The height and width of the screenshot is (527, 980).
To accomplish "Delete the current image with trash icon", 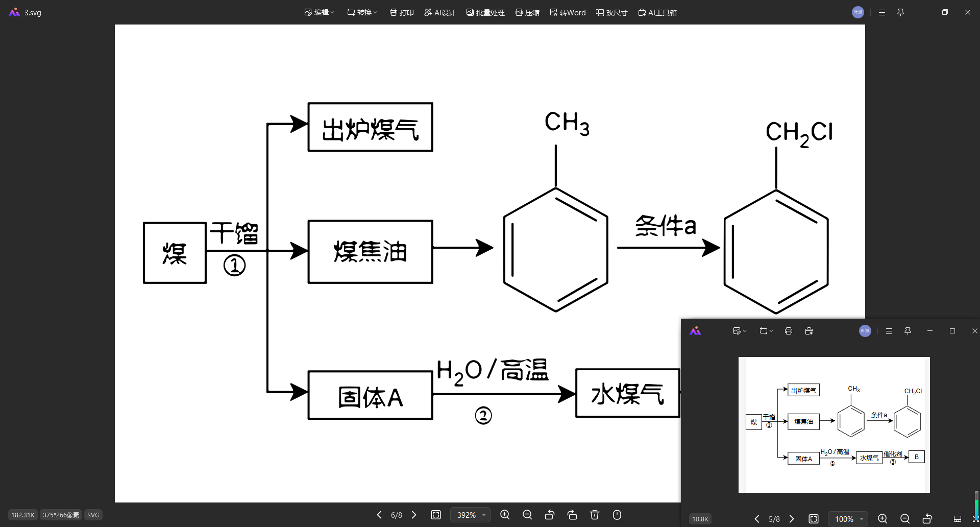I will 595,515.
